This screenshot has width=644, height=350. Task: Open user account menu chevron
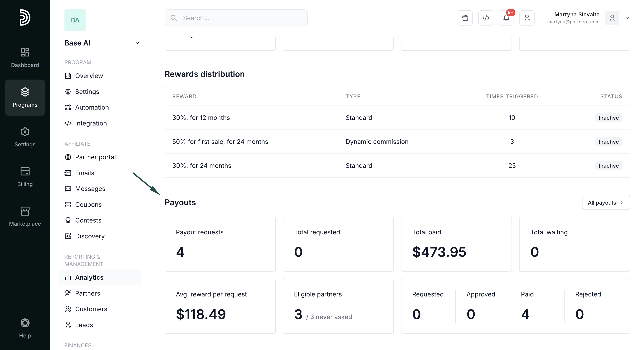click(x=627, y=18)
